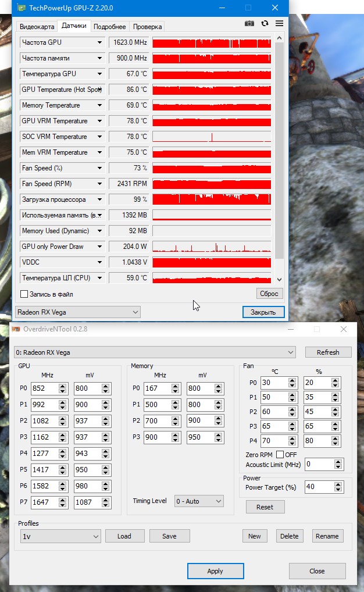Open the Profiles 1v dropdown

[x=61, y=536]
